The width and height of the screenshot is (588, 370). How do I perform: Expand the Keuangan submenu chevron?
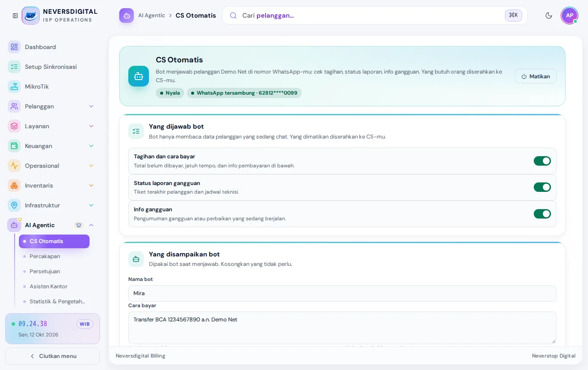click(91, 146)
